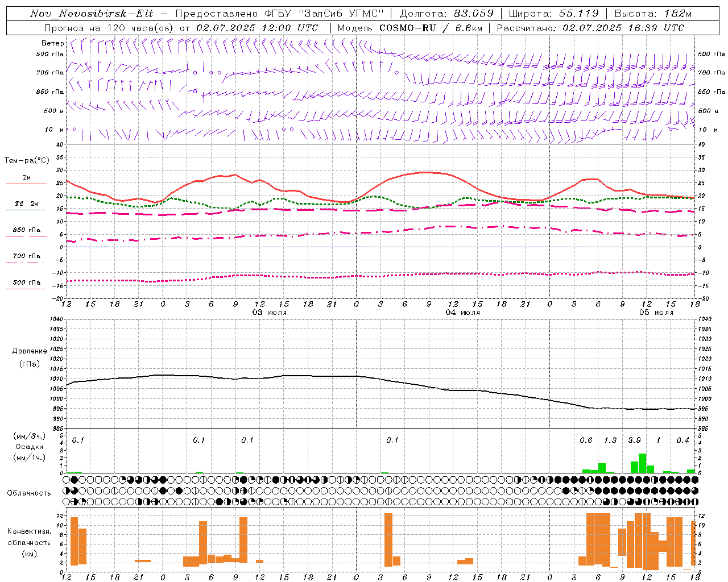
Task: Click the precipitation total value 0.6
Action: coord(586,440)
